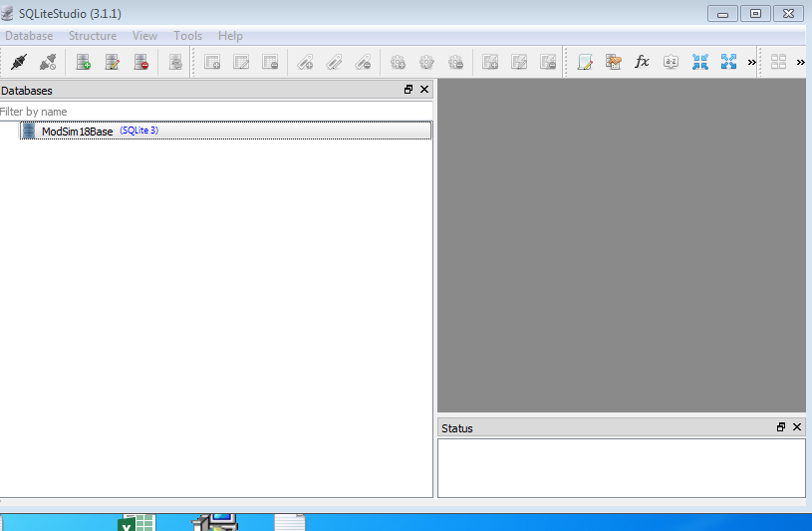Open the Help menu
Viewport: 812px width, 531px height.
(x=230, y=36)
